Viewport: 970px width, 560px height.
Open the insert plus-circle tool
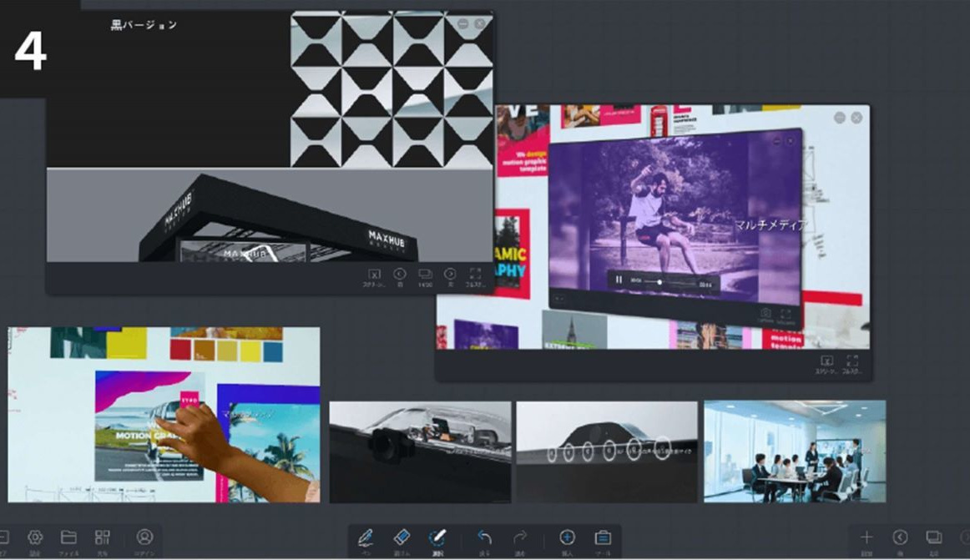(x=567, y=537)
